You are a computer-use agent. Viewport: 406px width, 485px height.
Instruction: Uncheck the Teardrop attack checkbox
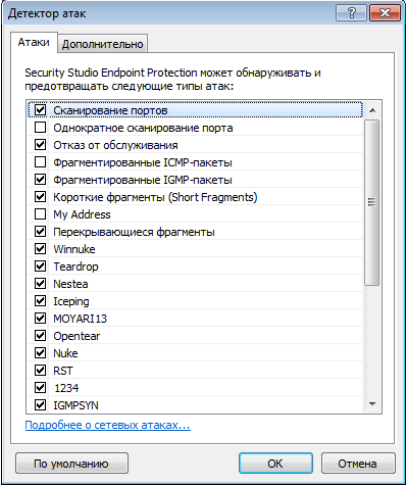[40, 266]
